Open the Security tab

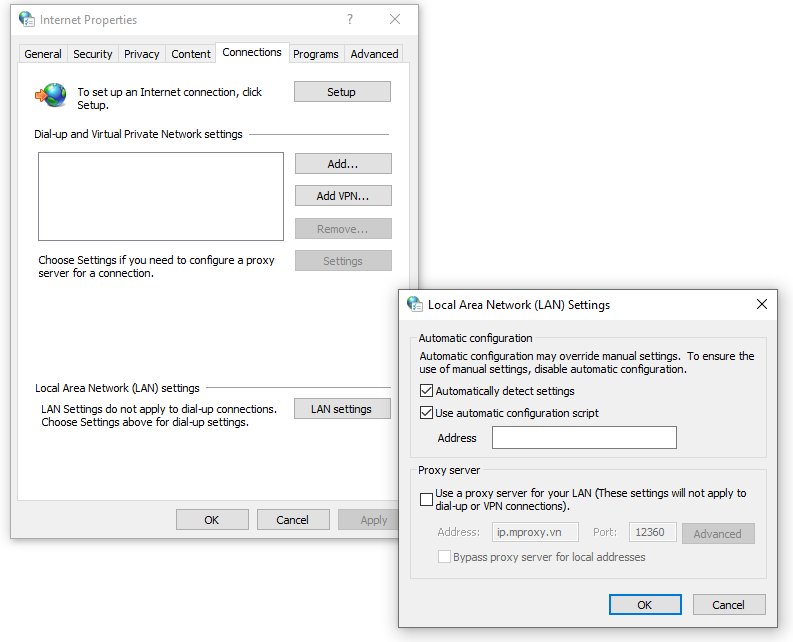coord(93,54)
